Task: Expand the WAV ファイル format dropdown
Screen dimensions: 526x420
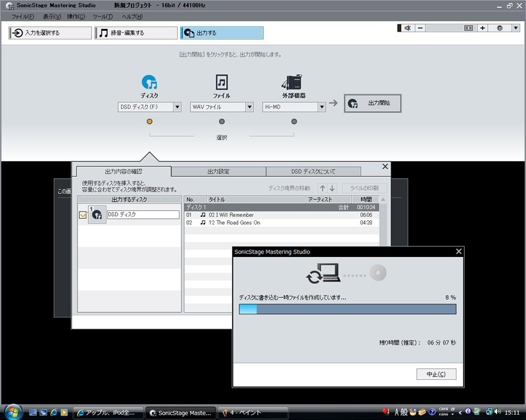Action: coord(222,106)
